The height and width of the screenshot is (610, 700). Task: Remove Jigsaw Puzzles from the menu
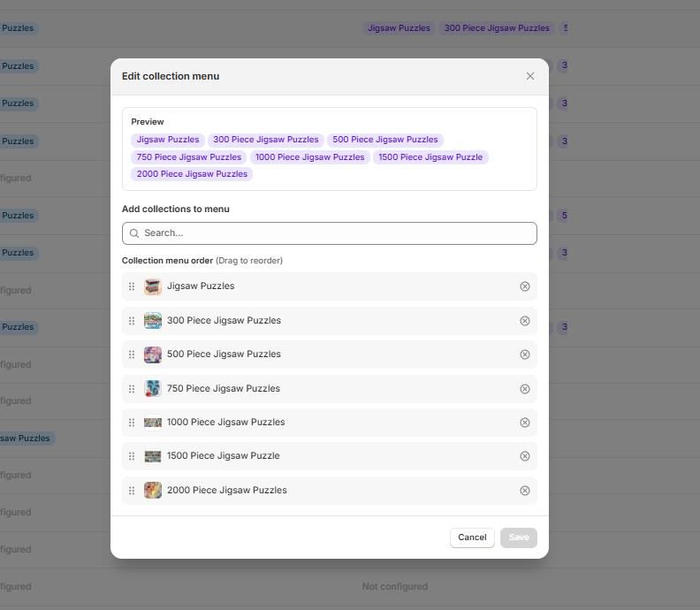coord(524,286)
